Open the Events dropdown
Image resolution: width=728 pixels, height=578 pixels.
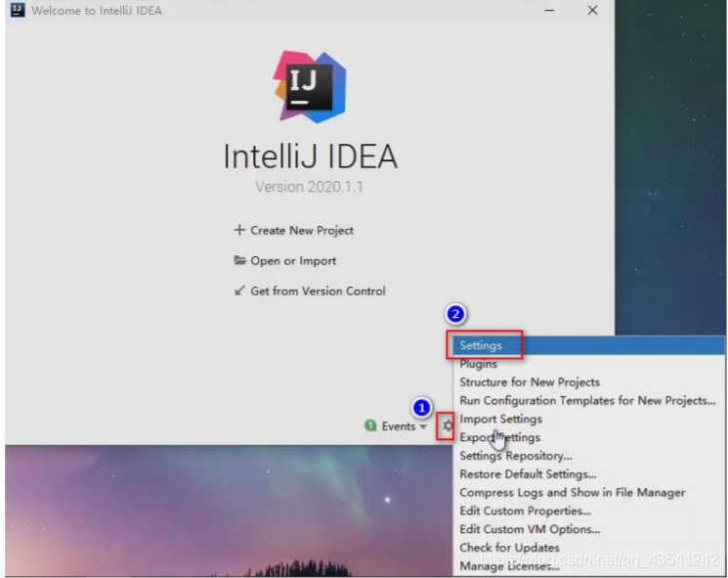click(404, 426)
